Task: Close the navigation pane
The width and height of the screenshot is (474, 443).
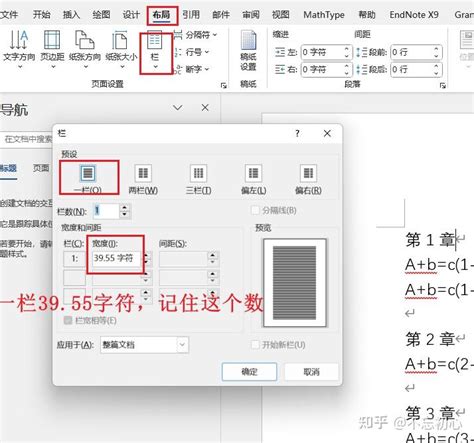Action: (x=205, y=108)
